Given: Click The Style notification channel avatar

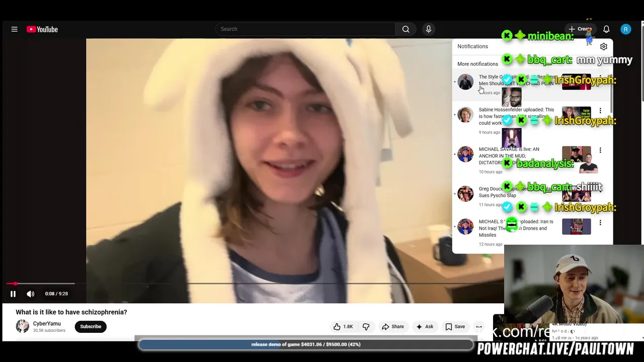Looking at the screenshot, I should pos(465,81).
